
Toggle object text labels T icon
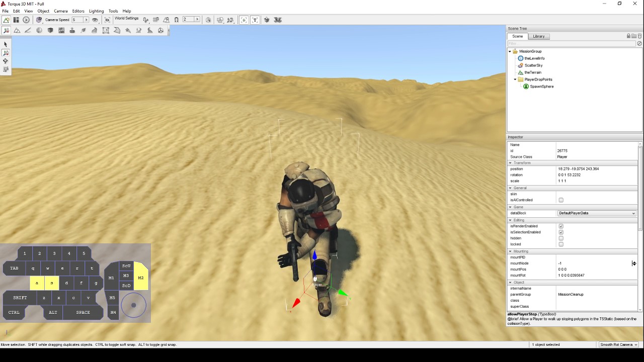coord(255,20)
